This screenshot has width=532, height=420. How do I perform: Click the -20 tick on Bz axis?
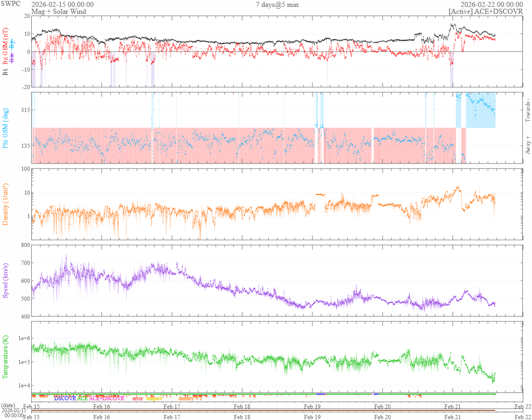click(x=26, y=87)
